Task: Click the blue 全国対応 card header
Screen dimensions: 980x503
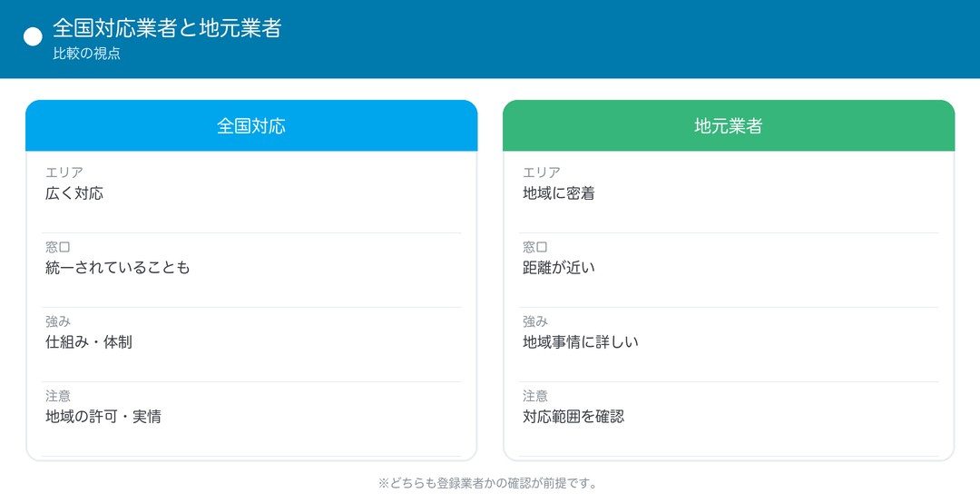Action: 251,125
